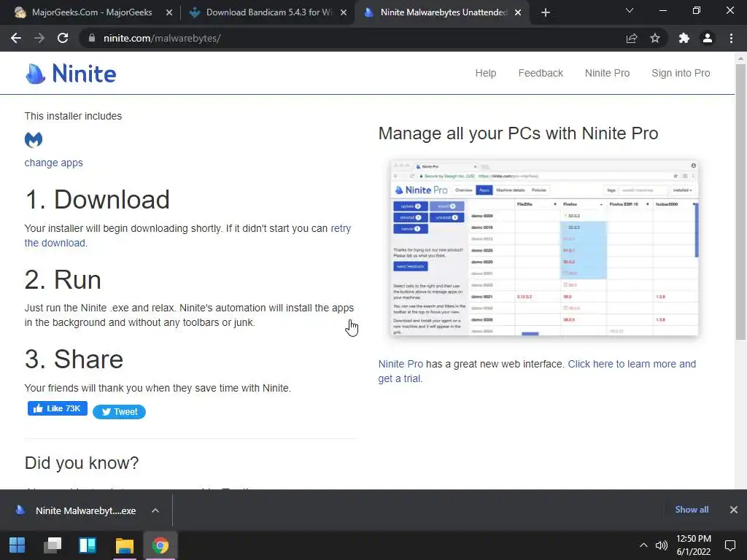This screenshot has width=747, height=560.
Task: Open the Windows Start menu
Action: tap(18, 545)
